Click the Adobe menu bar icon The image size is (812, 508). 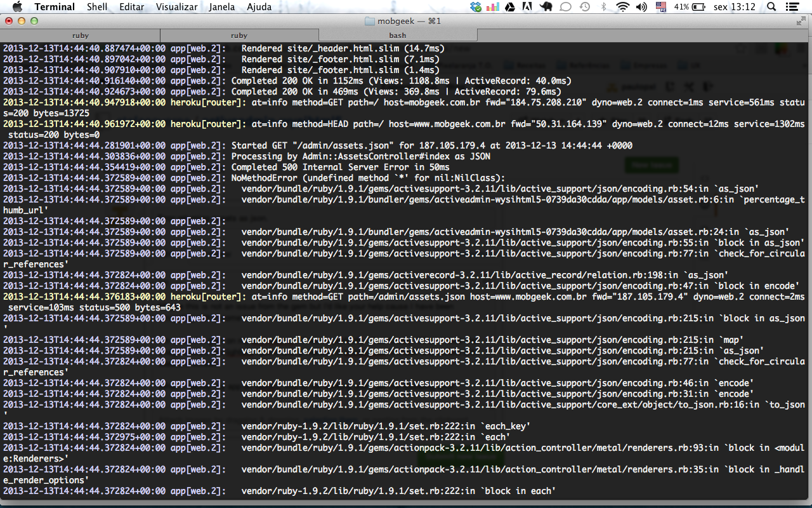[x=527, y=7]
